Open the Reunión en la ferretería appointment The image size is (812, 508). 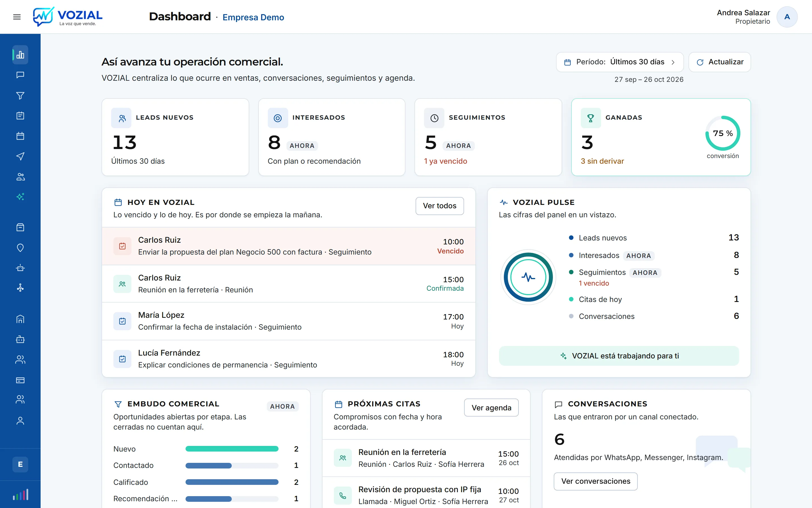click(x=426, y=458)
